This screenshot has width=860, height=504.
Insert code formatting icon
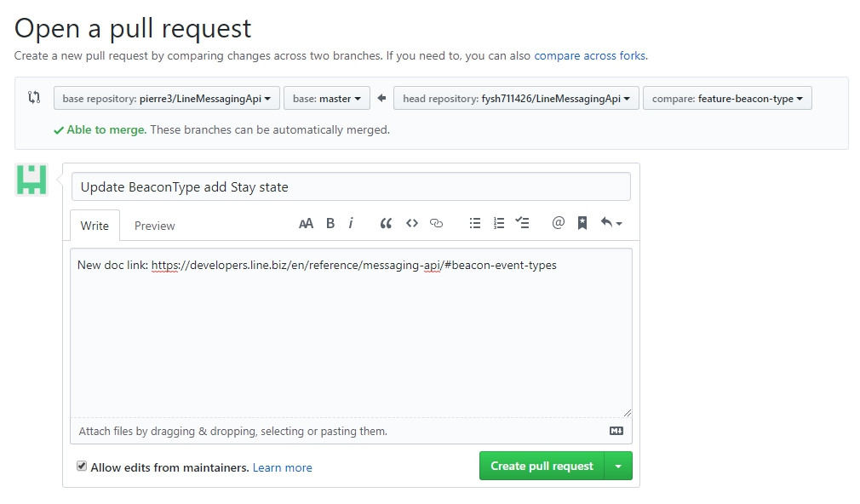pos(412,224)
